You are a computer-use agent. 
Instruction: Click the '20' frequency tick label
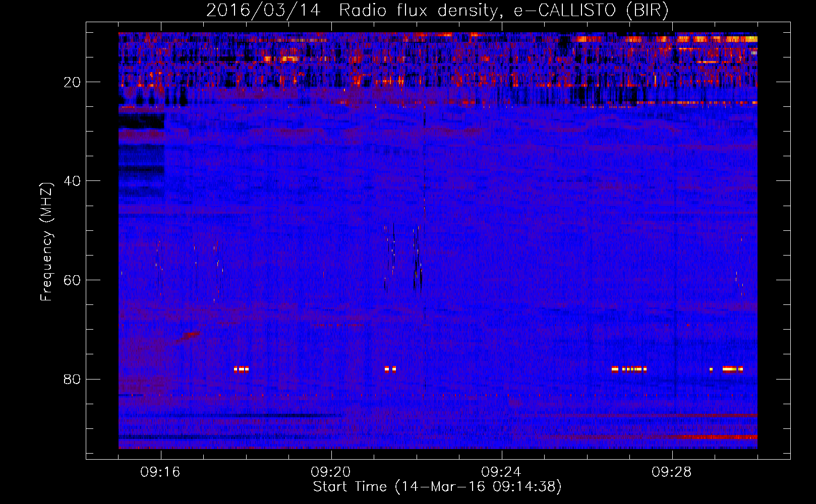point(73,82)
